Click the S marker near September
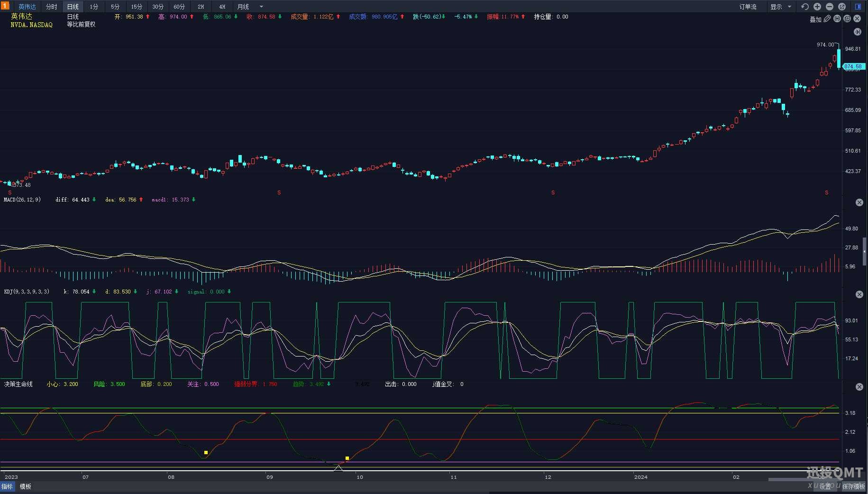The width and height of the screenshot is (868, 494). 279,192
